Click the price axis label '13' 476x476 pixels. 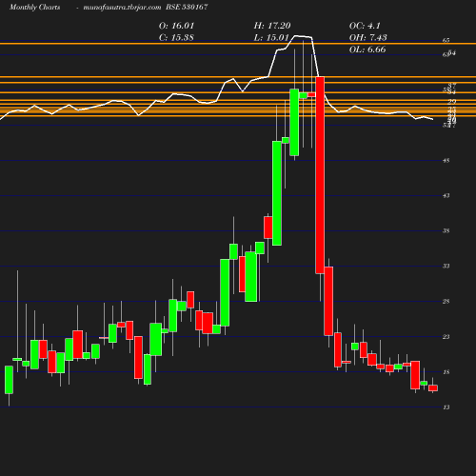446,407
